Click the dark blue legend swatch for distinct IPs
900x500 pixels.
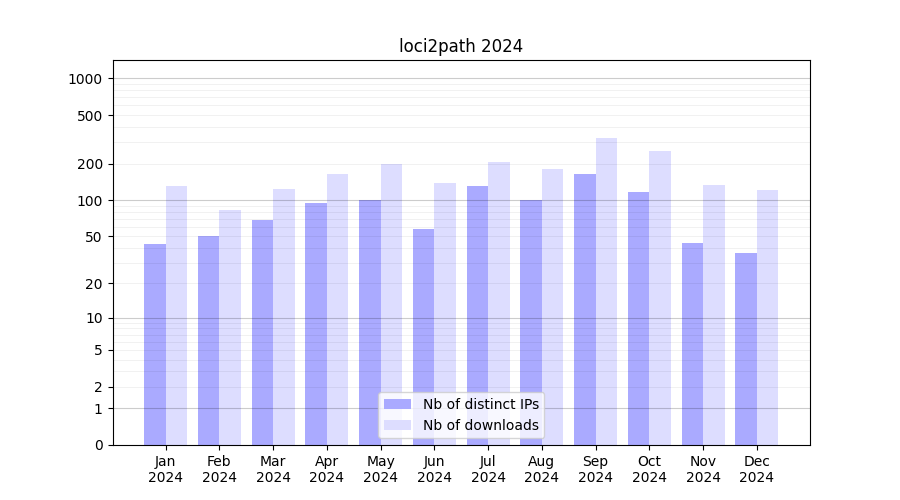tap(397, 404)
